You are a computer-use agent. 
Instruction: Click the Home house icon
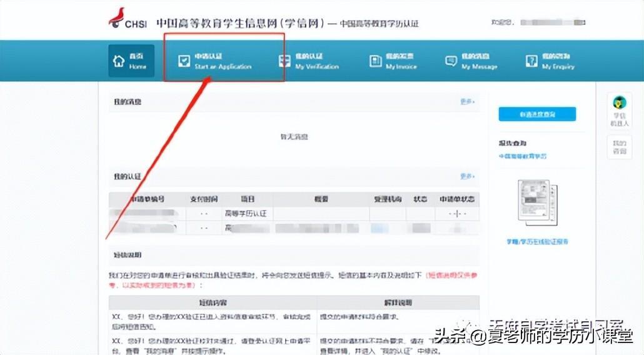(x=119, y=61)
